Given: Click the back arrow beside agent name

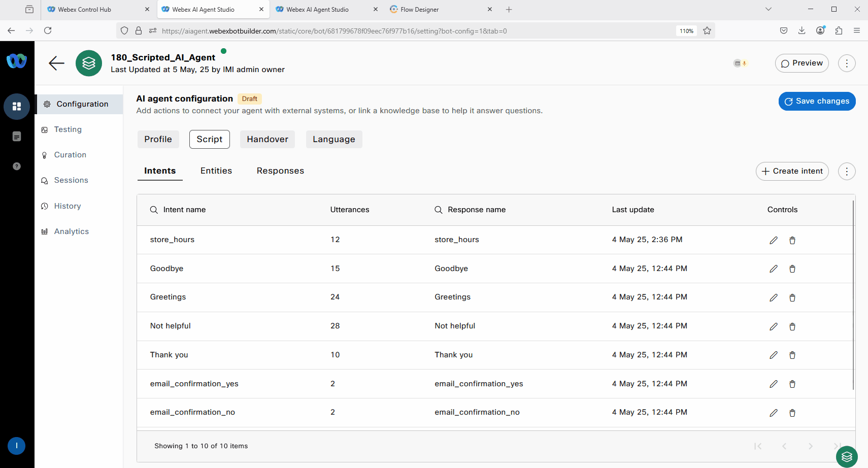Looking at the screenshot, I should pyautogui.click(x=56, y=63).
